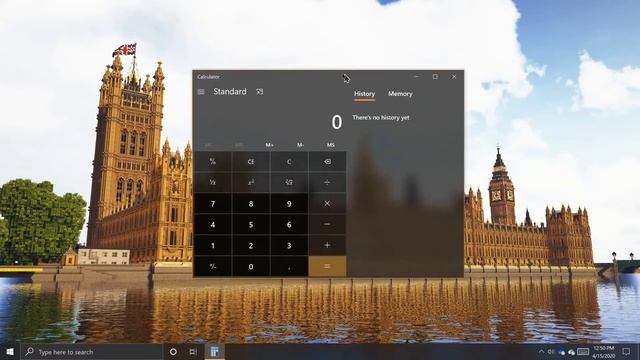Image resolution: width=640 pixels, height=360 pixels.
Task: Click the number 9 key
Action: coord(289,203)
